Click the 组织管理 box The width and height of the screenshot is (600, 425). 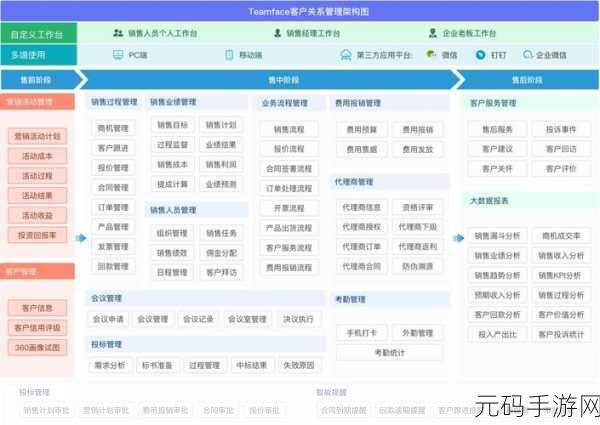173,233
